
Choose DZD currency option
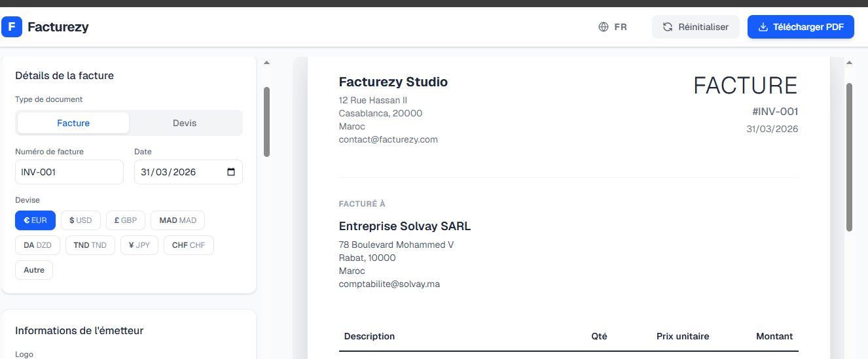tap(37, 245)
